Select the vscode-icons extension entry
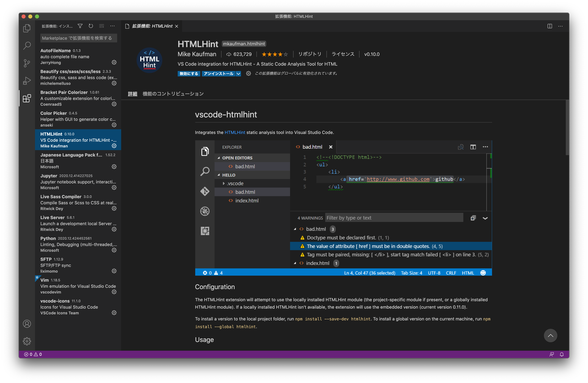The image size is (588, 383). (78, 307)
